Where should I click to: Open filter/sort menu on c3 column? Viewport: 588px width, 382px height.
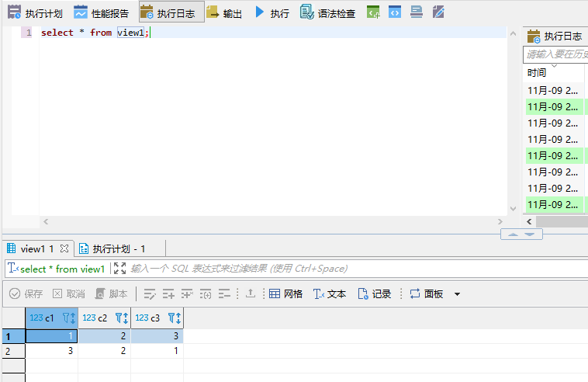(x=175, y=318)
